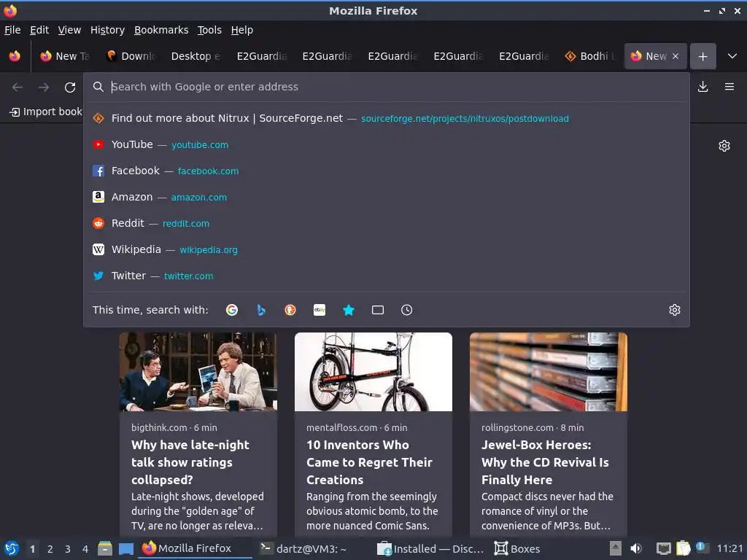Search within open Tabs icon
This screenshot has height=560, width=747.
coord(378,310)
